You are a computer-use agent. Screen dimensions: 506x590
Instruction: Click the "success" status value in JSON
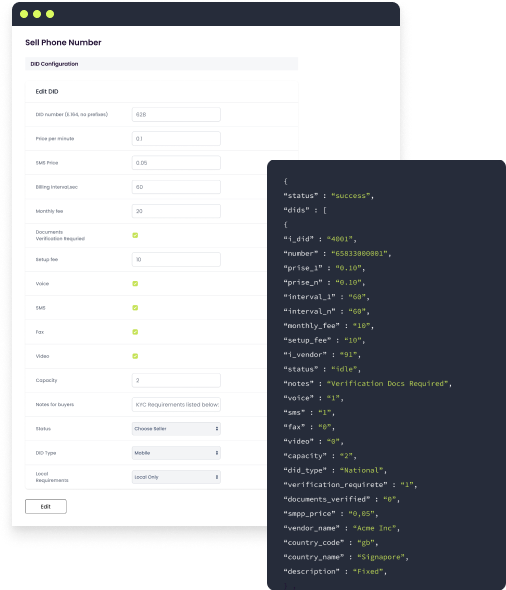click(x=351, y=196)
